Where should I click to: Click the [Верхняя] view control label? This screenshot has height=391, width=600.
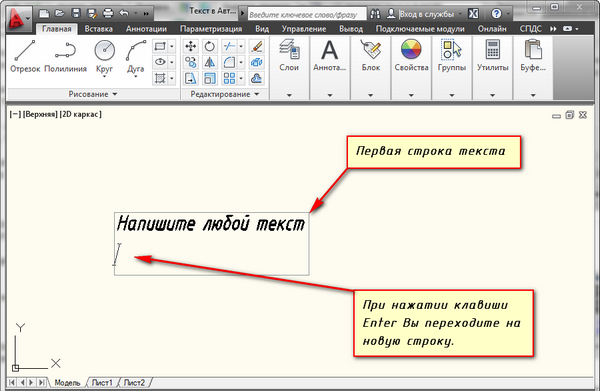[x=40, y=114]
